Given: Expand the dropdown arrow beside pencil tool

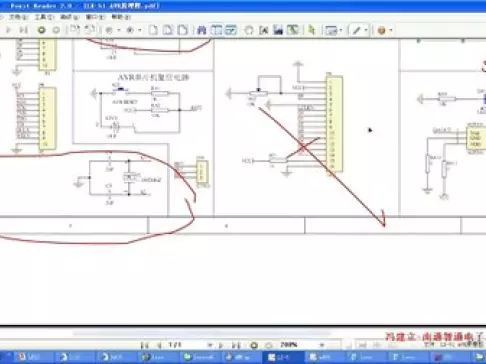Looking at the screenshot, I should [366, 30].
